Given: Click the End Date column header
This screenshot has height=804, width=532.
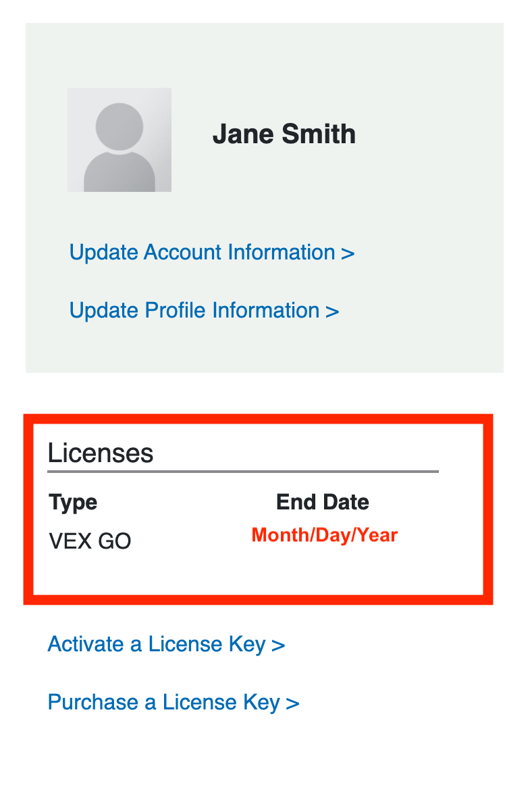Looking at the screenshot, I should point(323,502).
